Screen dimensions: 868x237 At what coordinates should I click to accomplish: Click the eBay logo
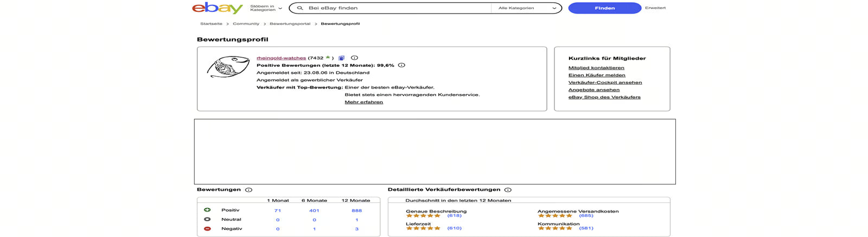[217, 8]
